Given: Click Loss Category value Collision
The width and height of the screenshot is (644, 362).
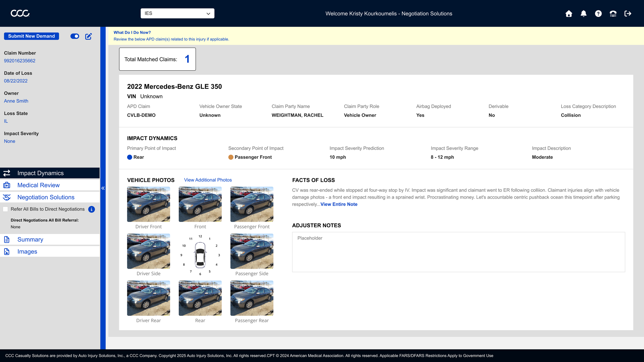Looking at the screenshot, I should (571, 115).
